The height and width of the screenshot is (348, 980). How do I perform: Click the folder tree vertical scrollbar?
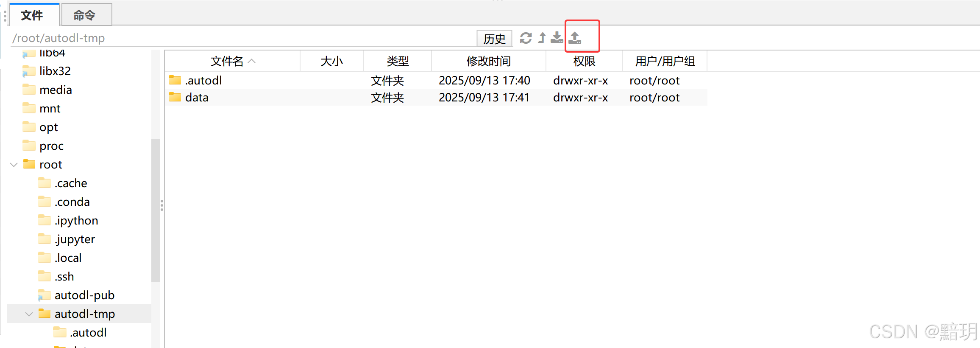point(156,210)
